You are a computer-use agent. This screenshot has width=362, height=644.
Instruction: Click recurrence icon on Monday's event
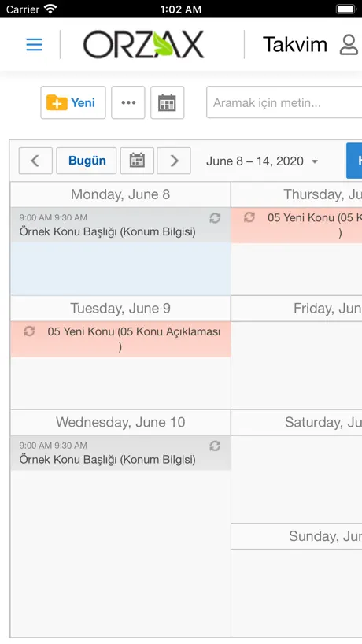click(215, 218)
